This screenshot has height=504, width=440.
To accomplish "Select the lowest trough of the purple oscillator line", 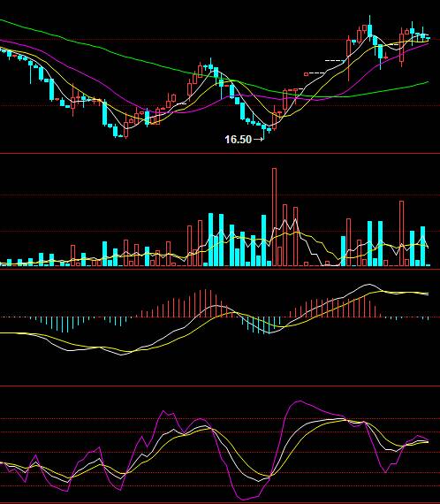I will coord(243,500).
